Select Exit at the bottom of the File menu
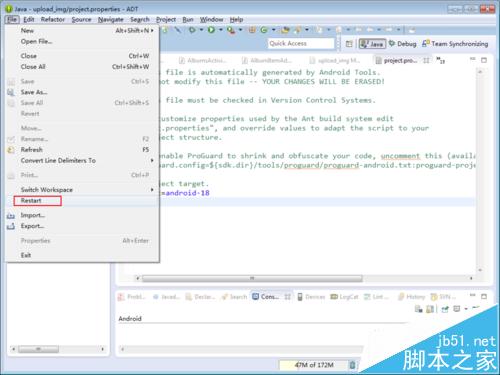 click(x=82, y=255)
